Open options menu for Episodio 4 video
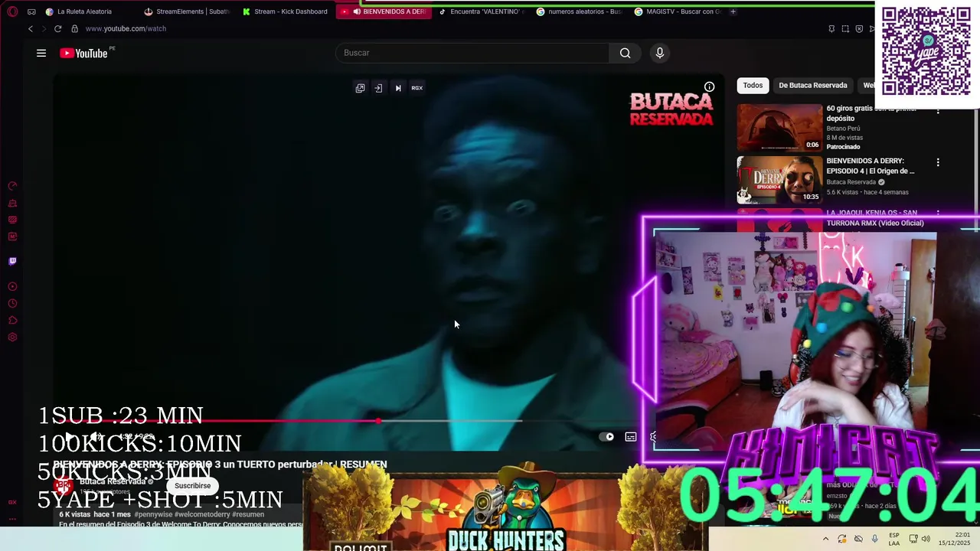Image resolution: width=980 pixels, height=551 pixels. (938, 162)
